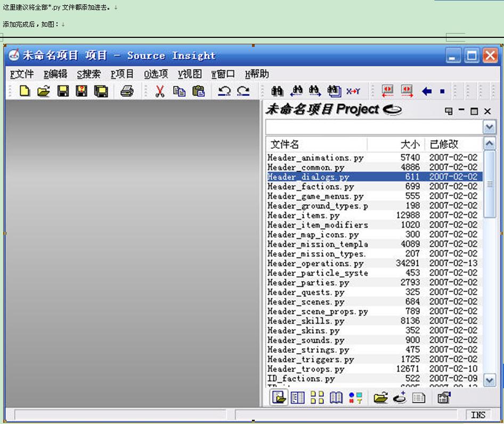Click the Save All toolbar icon

(101, 91)
